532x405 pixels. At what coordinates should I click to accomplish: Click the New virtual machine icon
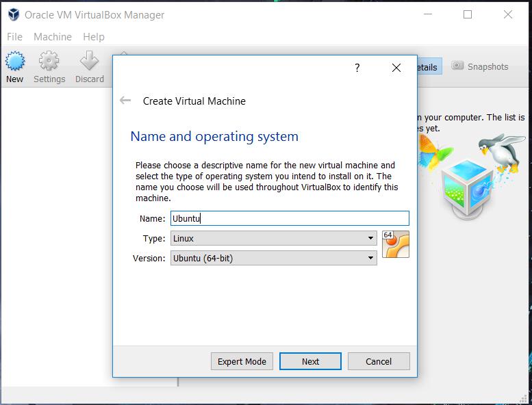coord(15,61)
